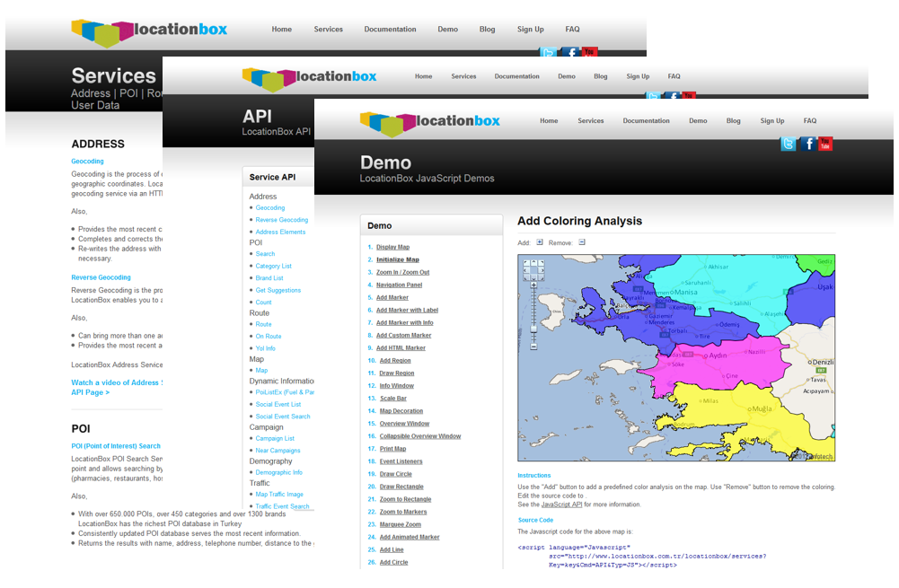This screenshot has height=588, width=899.
Task: Pan the map up with the arrow control
Action: pyautogui.click(x=533, y=263)
